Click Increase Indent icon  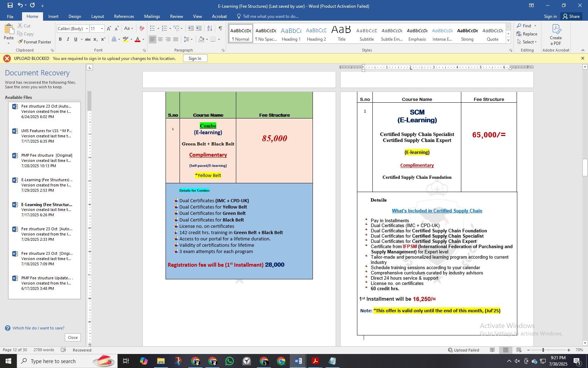pyautogui.click(x=199, y=29)
